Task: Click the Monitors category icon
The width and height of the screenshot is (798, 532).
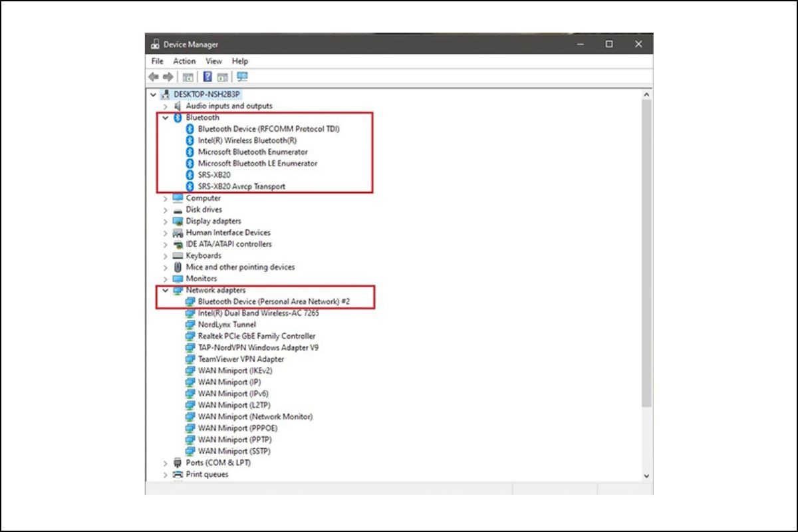Action: [178, 279]
